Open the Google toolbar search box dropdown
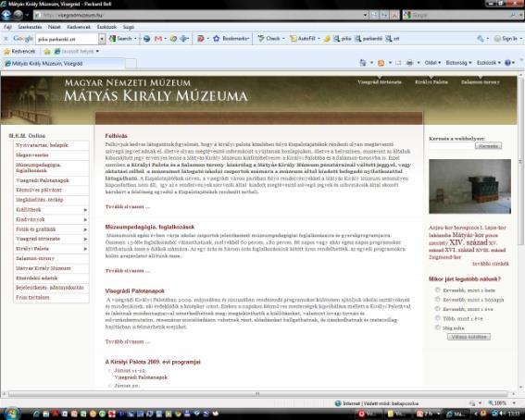 pos(102,39)
